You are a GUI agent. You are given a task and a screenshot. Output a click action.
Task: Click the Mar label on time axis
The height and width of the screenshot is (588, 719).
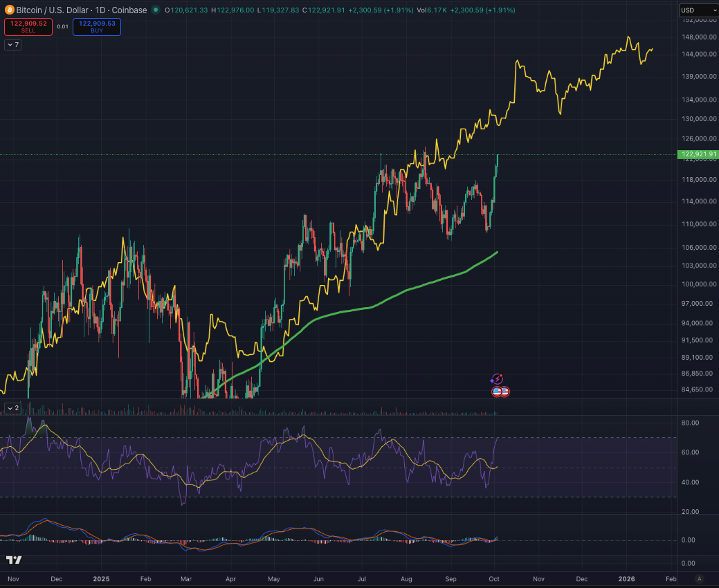[x=186, y=579]
